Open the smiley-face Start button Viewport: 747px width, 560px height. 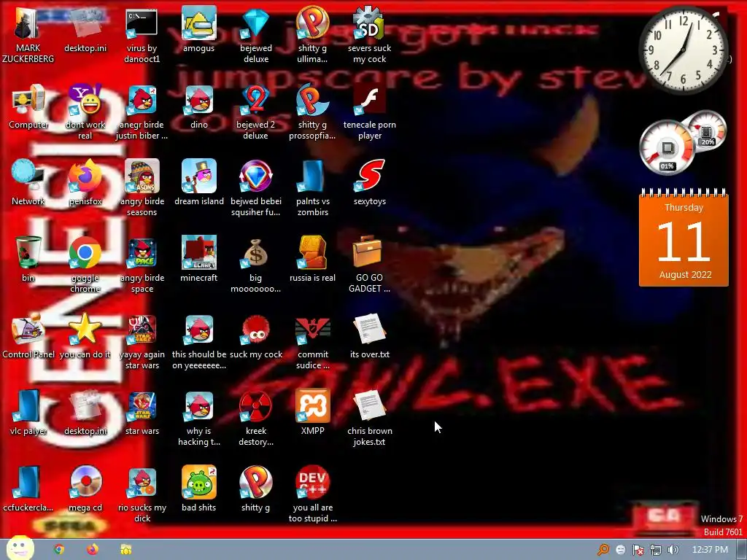(20, 548)
